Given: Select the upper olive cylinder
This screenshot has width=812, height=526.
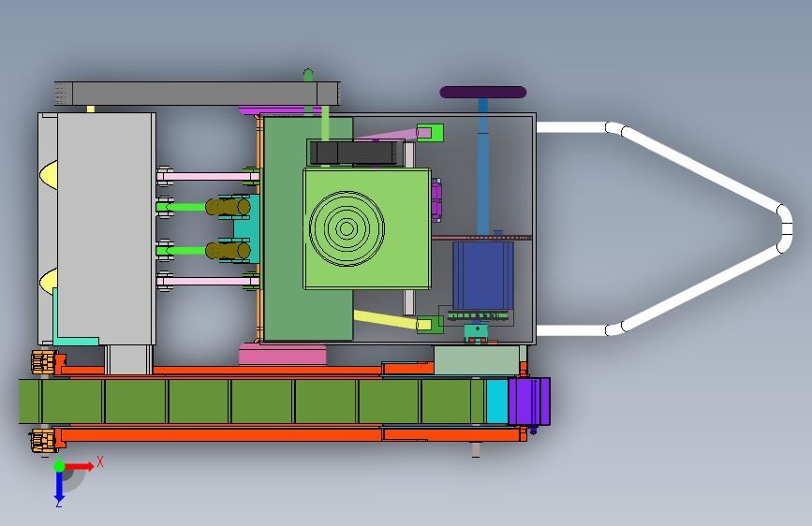Looking at the screenshot, I should pyautogui.click(x=228, y=207).
